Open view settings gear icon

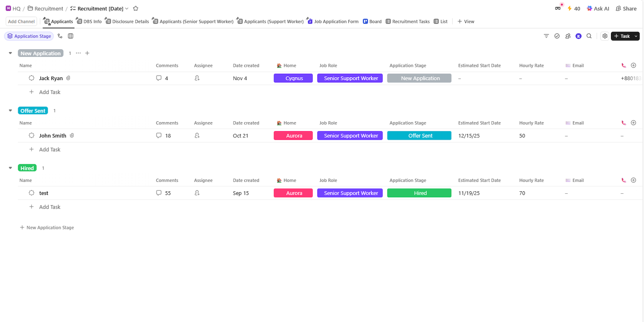pos(605,36)
